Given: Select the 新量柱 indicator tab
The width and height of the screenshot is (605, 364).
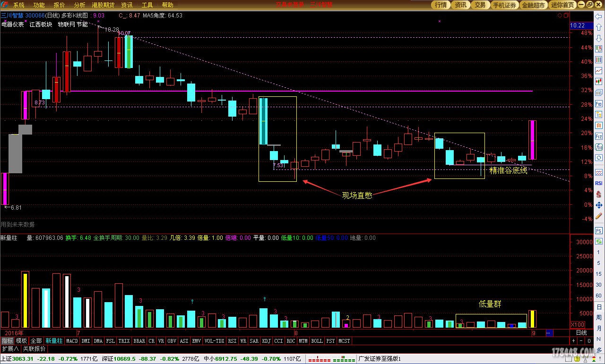Looking at the screenshot, I should (54, 340).
